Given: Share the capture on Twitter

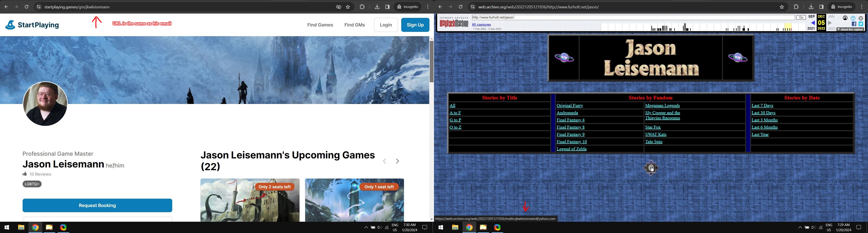Looking at the screenshot, I should (x=861, y=24).
